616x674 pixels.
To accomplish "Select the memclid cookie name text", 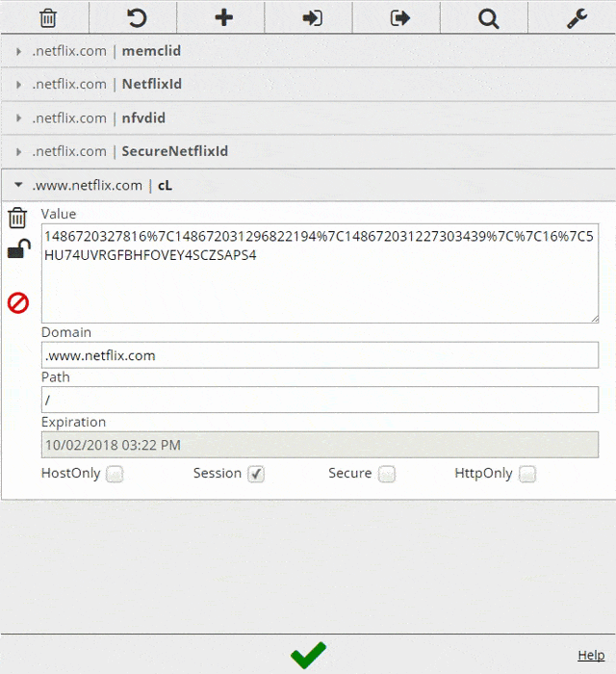I will (151, 51).
